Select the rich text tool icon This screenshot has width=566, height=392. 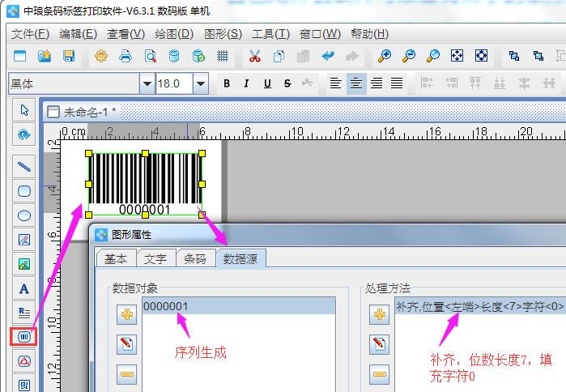pos(24,313)
